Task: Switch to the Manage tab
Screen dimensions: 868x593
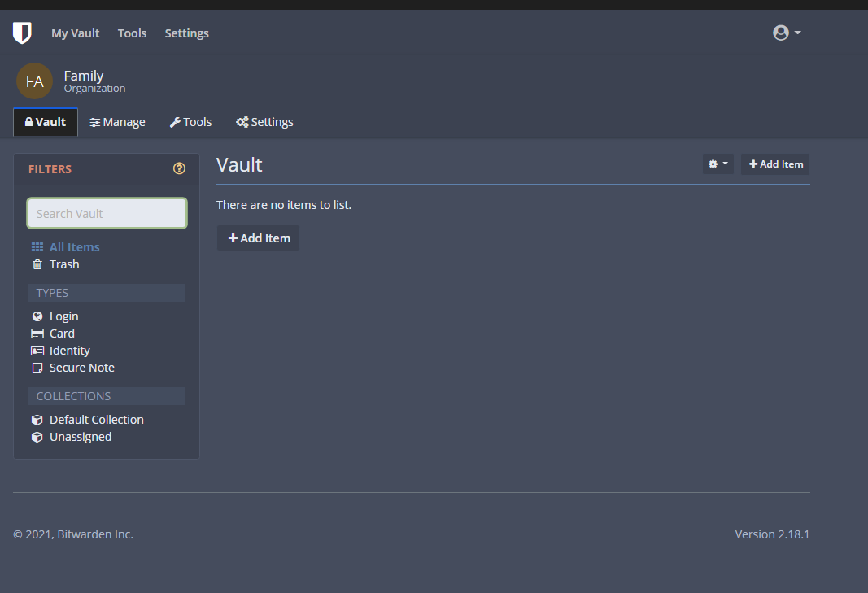Action: click(117, 122)
